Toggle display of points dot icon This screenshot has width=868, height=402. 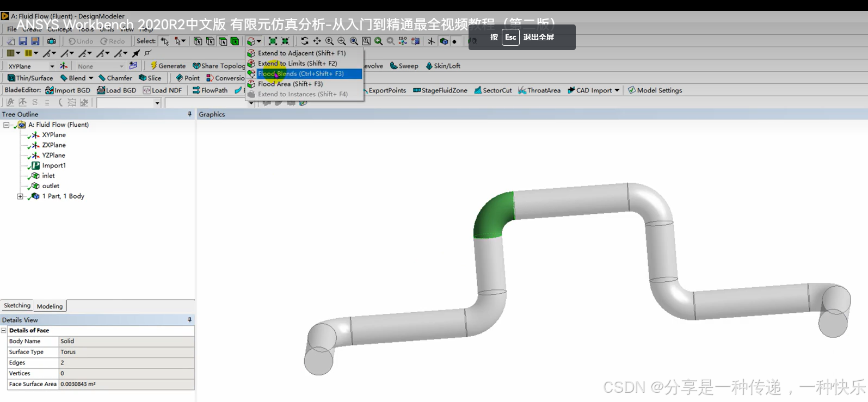[x=454, y=41]
